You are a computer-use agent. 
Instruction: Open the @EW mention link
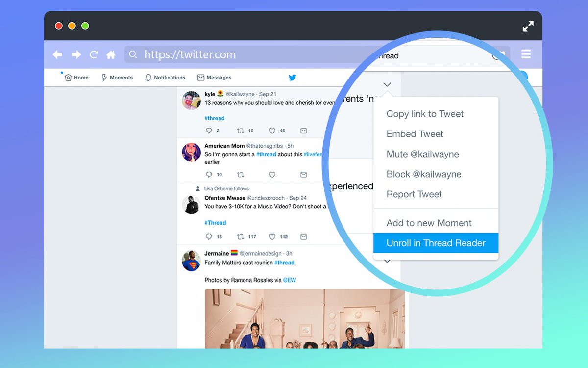tap(289, 280)
